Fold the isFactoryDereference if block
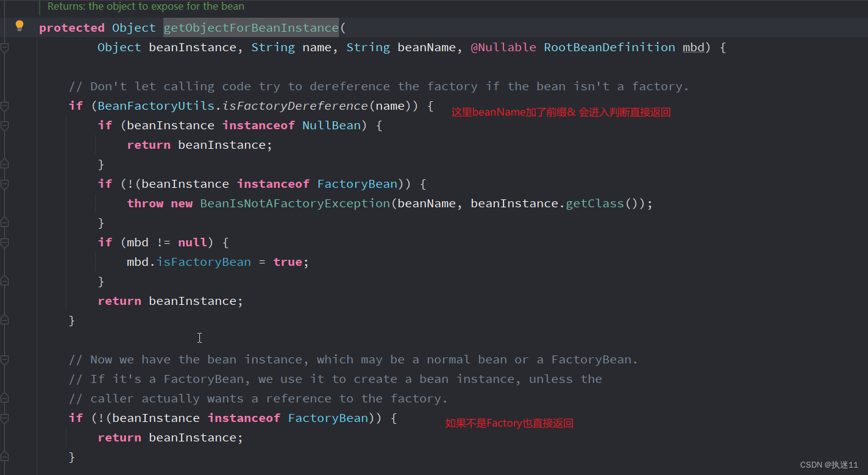 tap(4, 106)
